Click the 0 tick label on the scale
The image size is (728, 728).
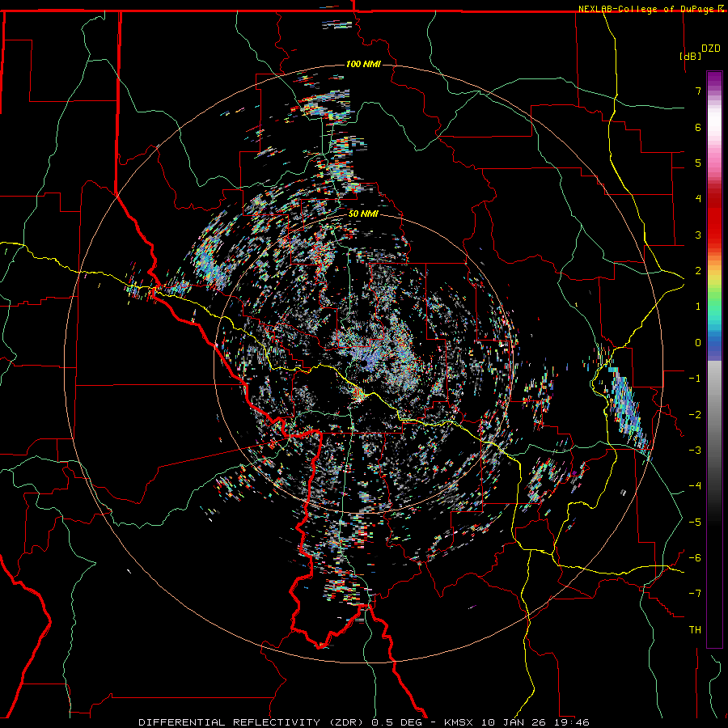697,342
